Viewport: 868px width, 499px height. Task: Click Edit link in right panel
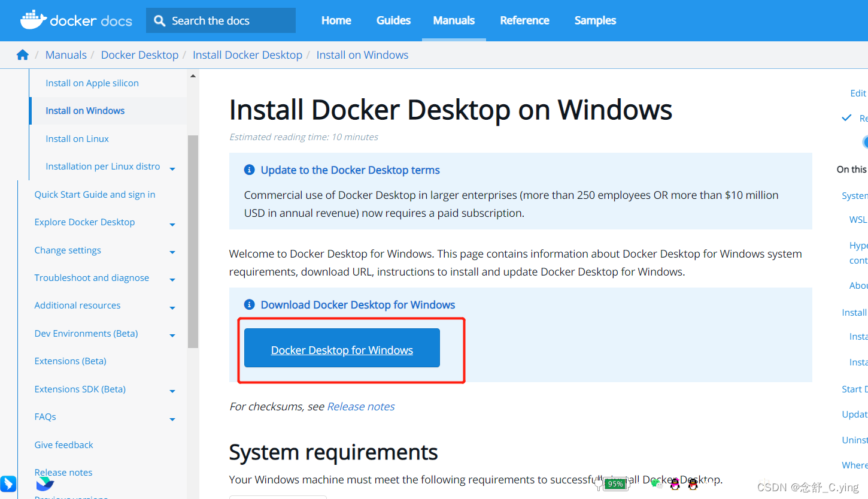[x=858, y=93]
